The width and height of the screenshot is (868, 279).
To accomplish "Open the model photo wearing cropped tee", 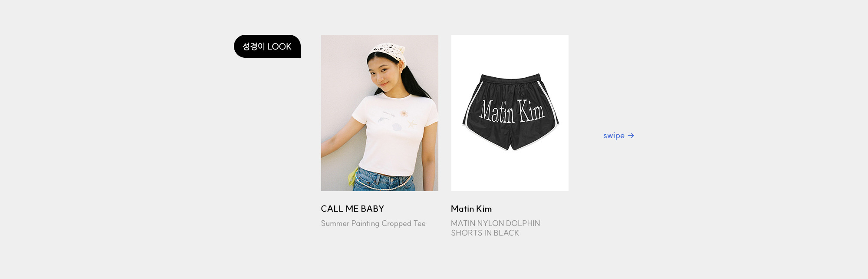I will pos(380,113).
